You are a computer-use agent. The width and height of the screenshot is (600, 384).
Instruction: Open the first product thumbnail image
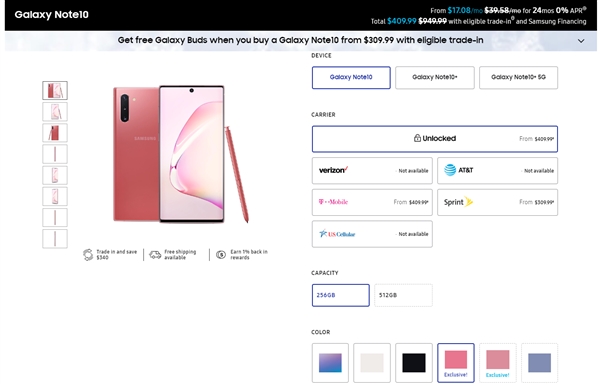click(55, 90)
